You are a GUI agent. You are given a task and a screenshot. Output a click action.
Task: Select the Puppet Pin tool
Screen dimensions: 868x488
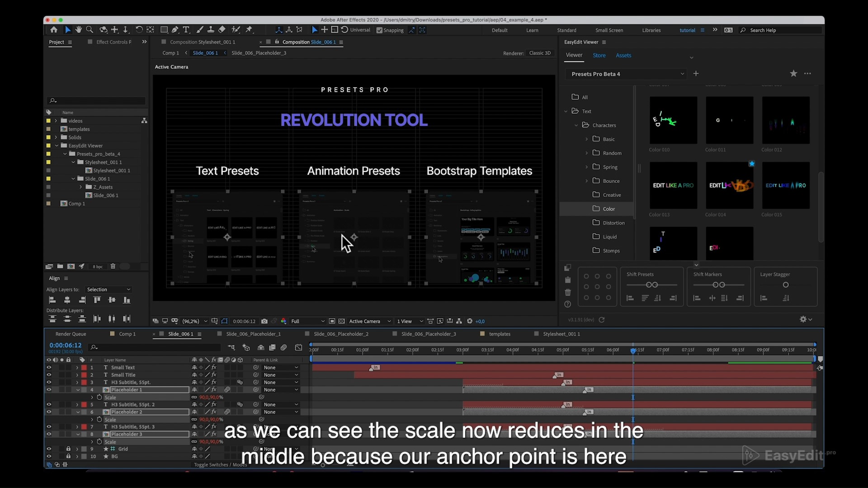point(249,30)
